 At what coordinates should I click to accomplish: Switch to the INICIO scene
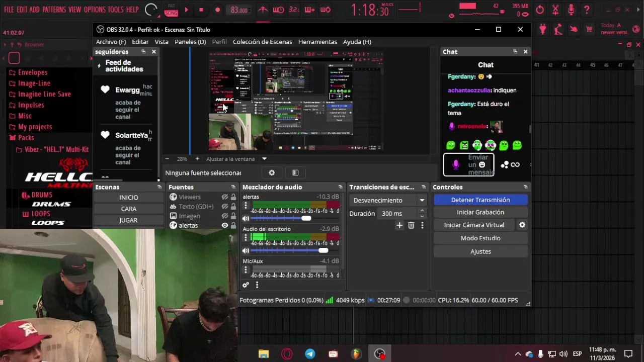coord(129,198)
